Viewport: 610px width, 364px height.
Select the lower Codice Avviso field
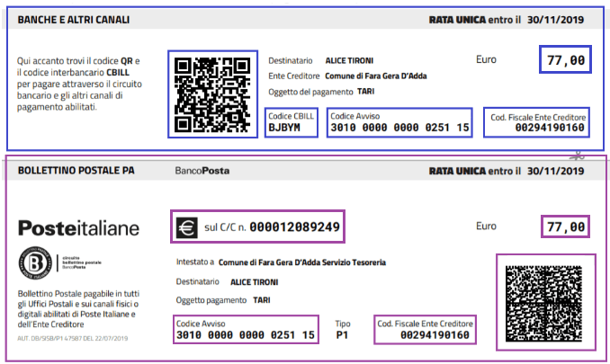pyautogui.click(x=246, y=330)
